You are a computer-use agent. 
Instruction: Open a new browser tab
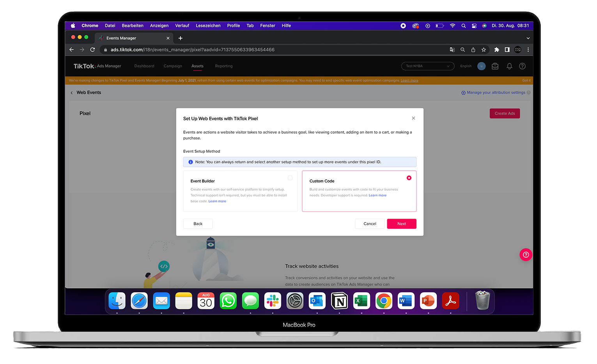point(180,38)
